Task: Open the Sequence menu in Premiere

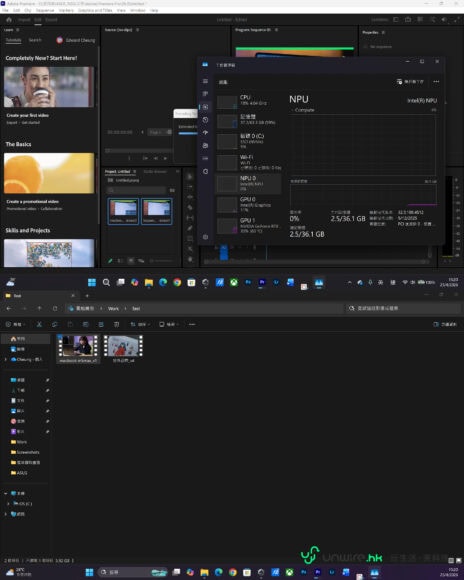Action: pyautogui.click(x=45, y=10)
